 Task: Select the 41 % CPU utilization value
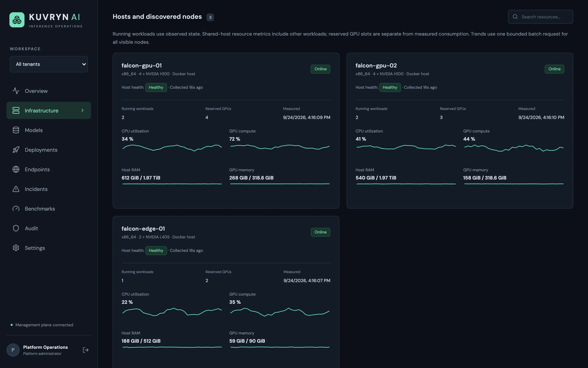tap(361, 139)
